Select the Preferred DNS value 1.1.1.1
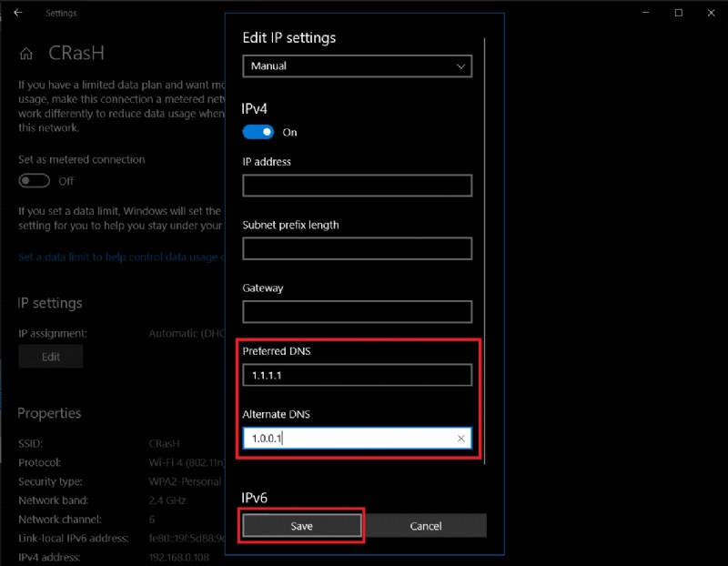Image resolution: width=728 pixels, height=566 pixels. [357, 375]
